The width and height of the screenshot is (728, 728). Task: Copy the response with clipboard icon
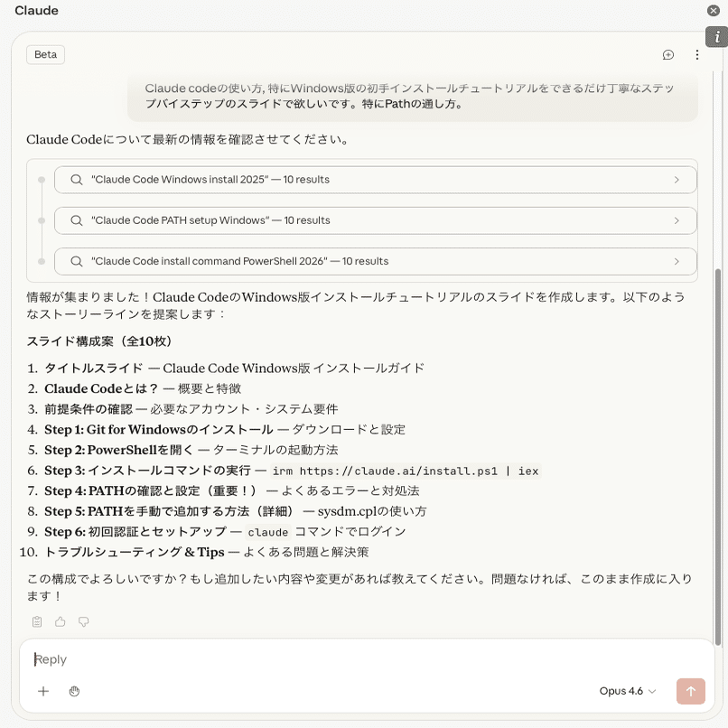37,621
